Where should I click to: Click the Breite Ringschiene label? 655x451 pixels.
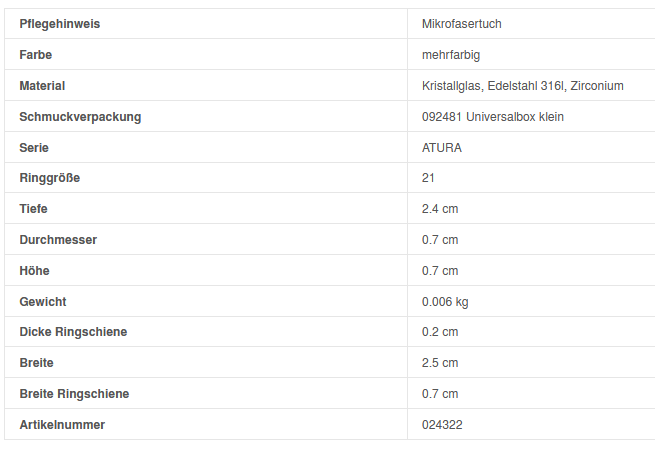coord(74,394)
